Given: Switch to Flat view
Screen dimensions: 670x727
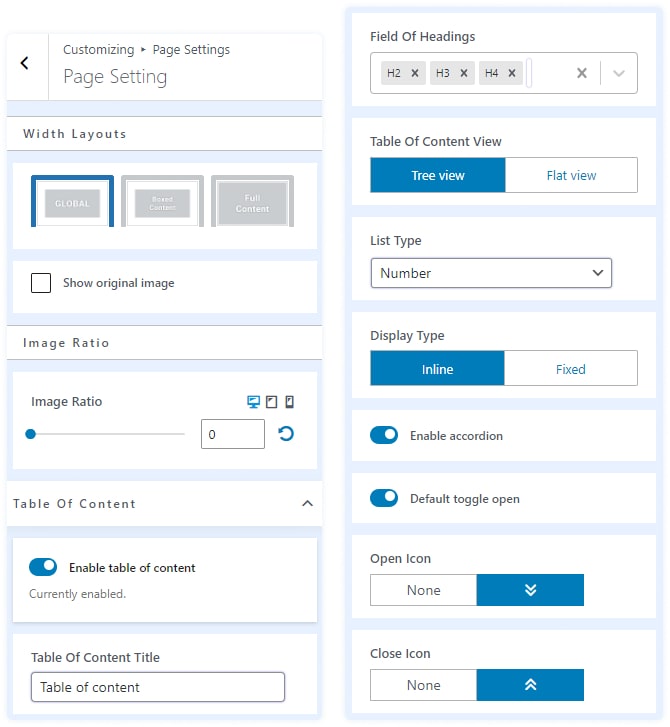Looking at the screenshot, I should pos(571,175).
